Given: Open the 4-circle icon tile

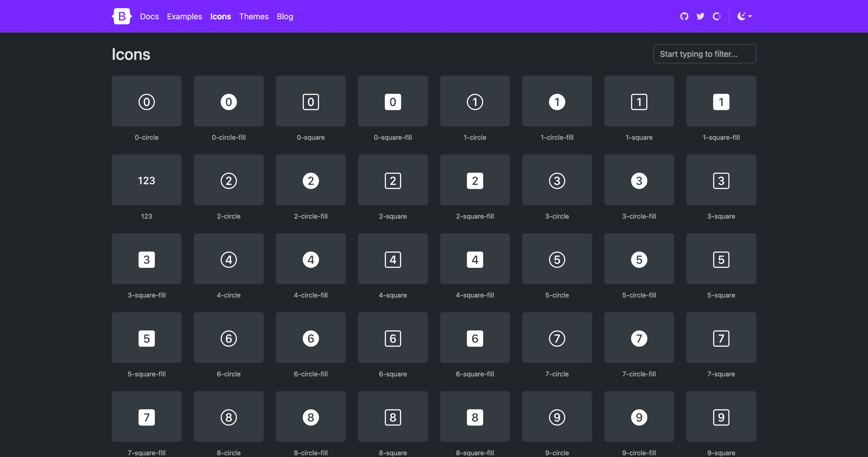Looking at the screenshot, I should [229, 259].
